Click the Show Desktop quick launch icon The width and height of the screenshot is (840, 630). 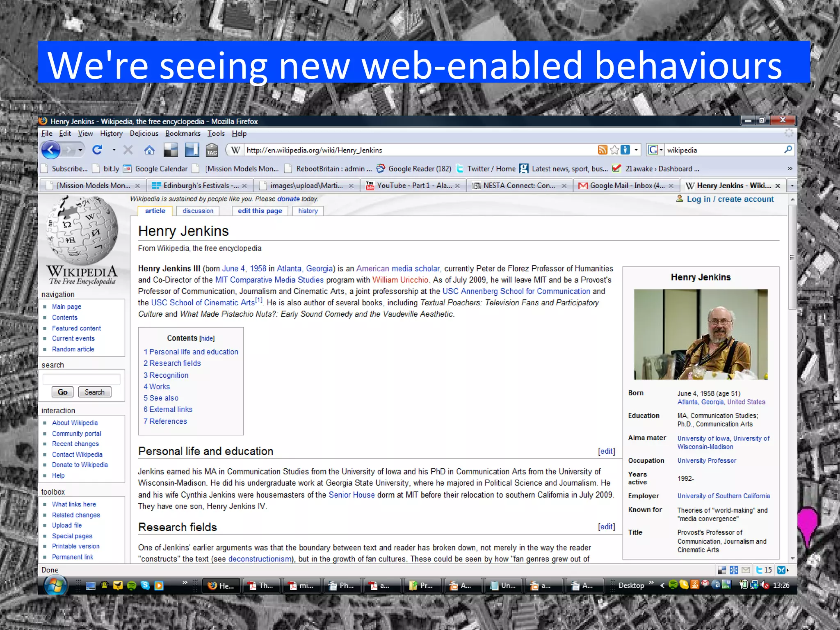(90, 585)
